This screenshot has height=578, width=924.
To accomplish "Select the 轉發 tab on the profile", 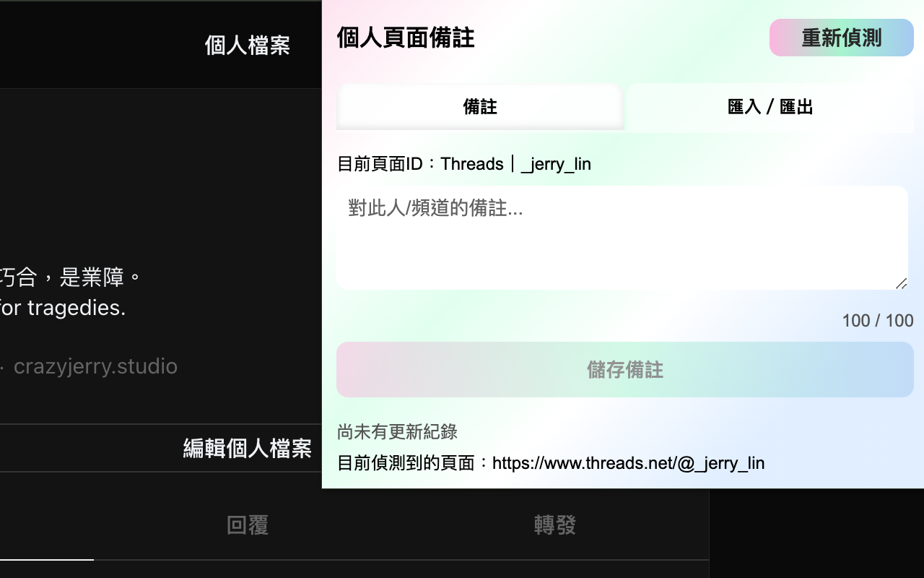I will click(554, 525).
